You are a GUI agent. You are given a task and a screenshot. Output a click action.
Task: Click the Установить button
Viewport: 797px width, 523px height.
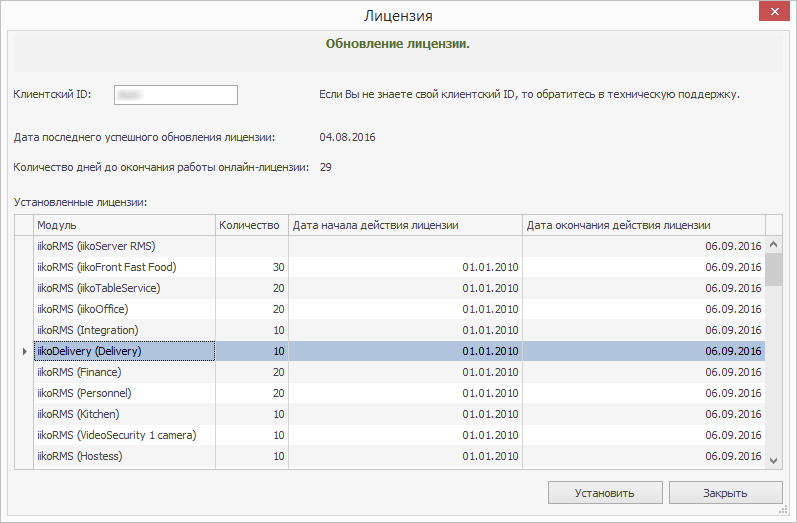pos(605,493)
